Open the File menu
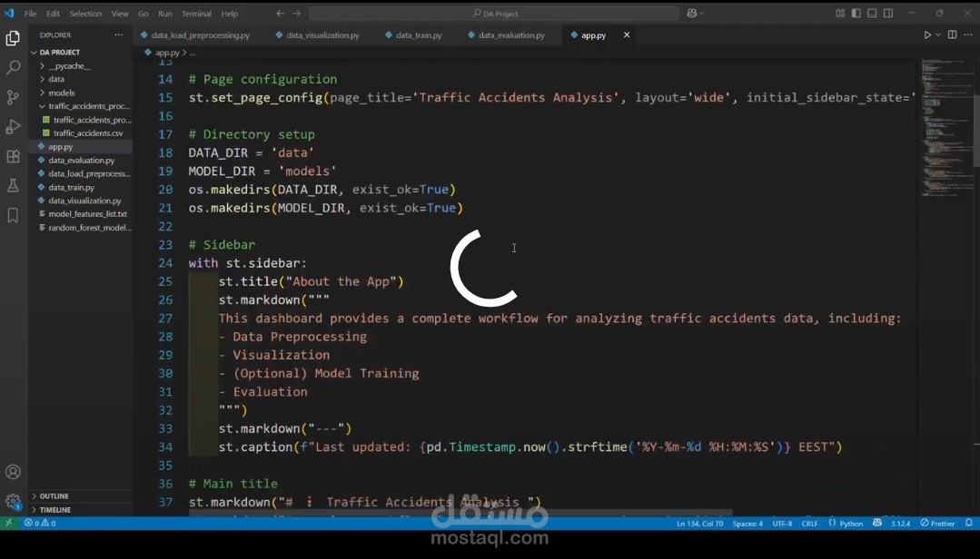 tap(30, 13)
